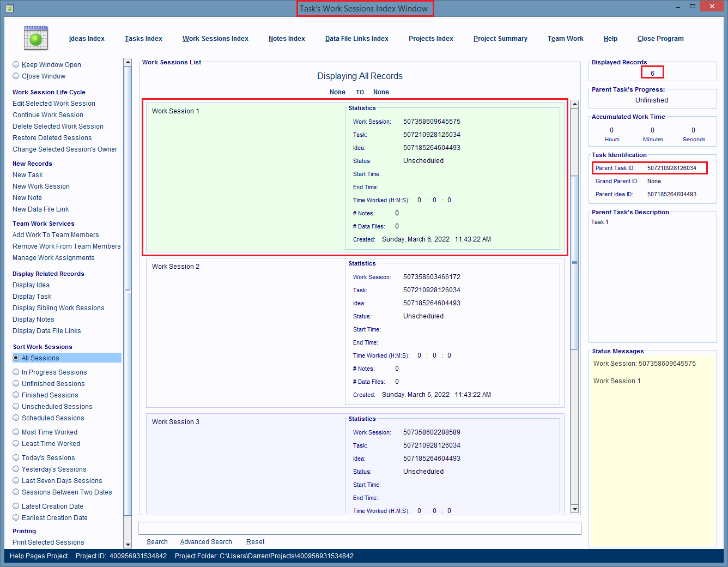
Task: Click left panel scroll up arrow
Action: (128, 62)
